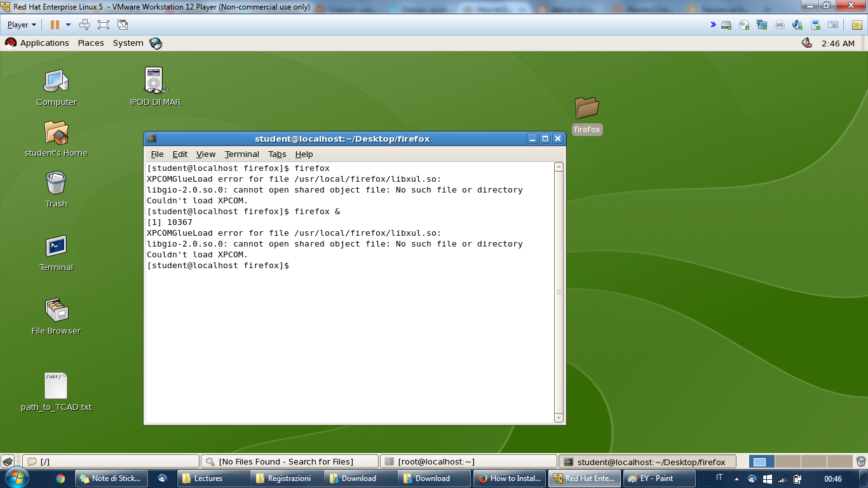Viewport: 868px width, 488px height.
Task: Open the dropdown arrow beside pause button
Action: [x=68, y=25]
